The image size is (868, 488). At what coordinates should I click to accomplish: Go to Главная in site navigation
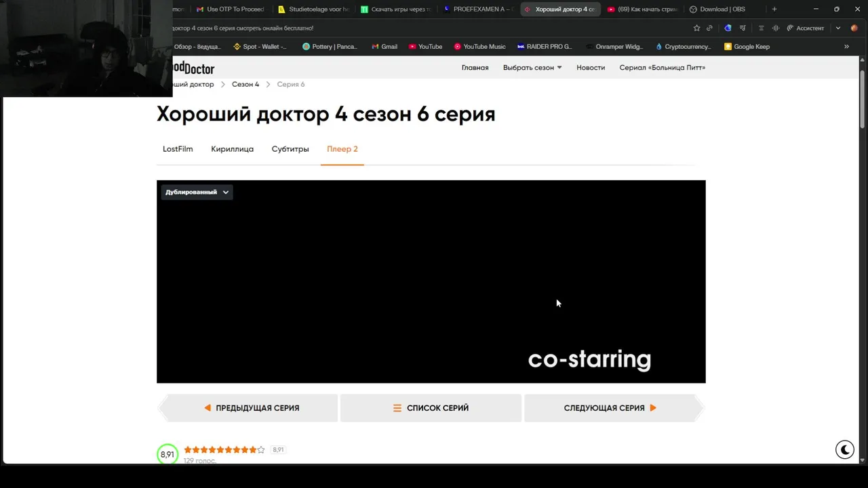(475, 68)
